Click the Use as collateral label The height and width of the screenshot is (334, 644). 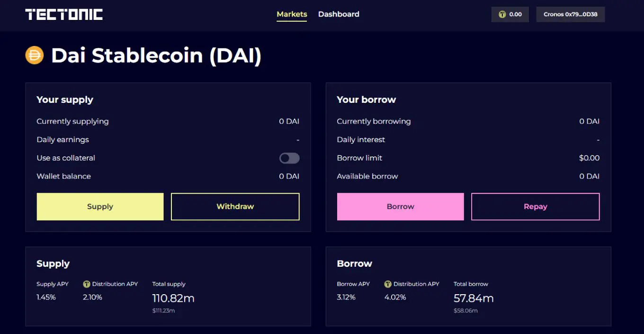point(66,158)
